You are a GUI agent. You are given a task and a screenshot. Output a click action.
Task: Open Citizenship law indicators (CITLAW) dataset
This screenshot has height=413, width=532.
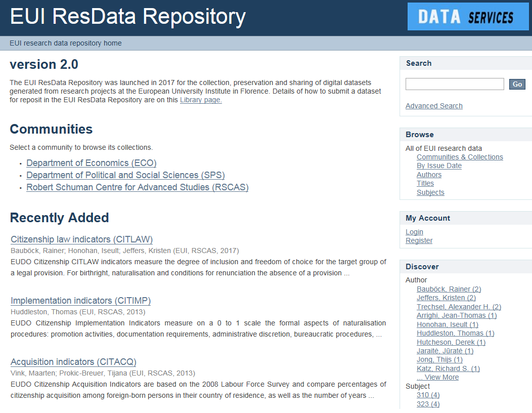[x=81, y=239]
